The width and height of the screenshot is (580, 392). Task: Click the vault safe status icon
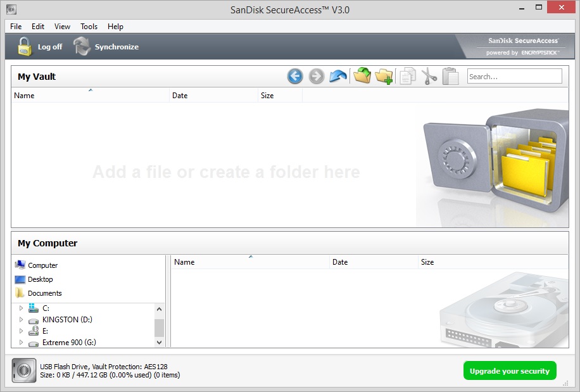click(24, 370)
